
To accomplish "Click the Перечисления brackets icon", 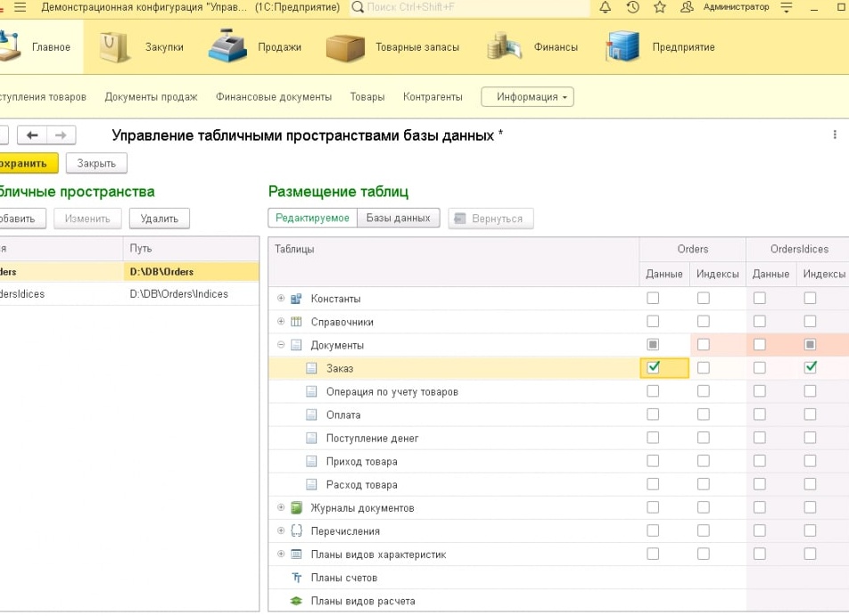I will click(x=296, y=531).
